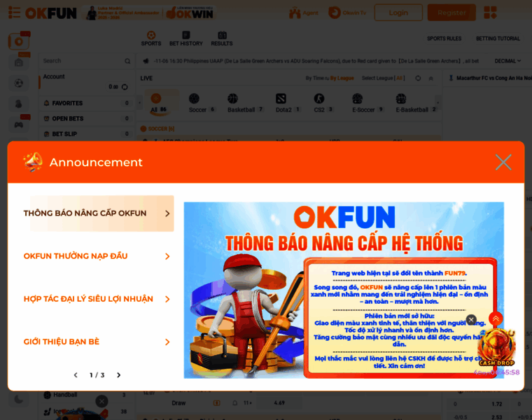Go to next announcement page
Viewport: 532px width, 420px height.
click(x=118, y=375)
